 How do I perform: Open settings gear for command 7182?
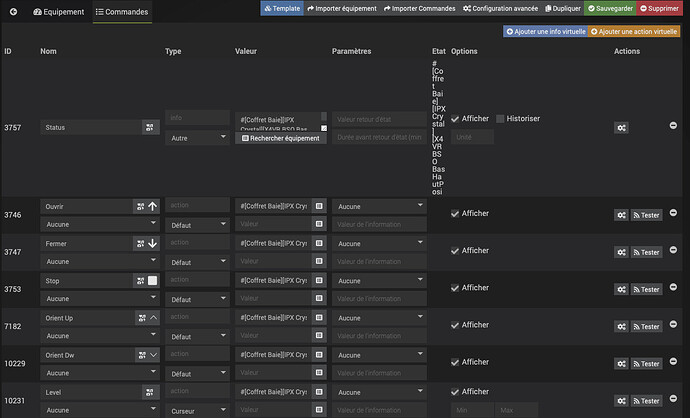click(x=621, y=326)
